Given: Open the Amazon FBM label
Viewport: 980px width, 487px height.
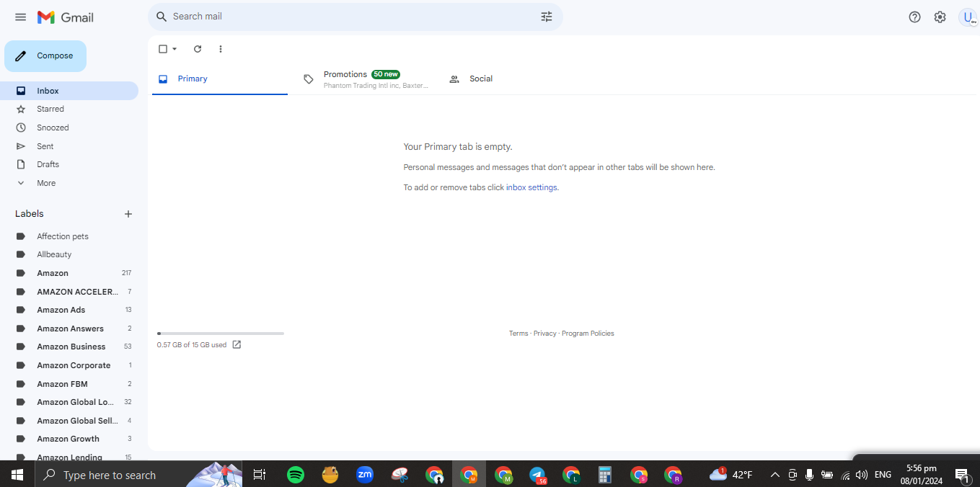Looking at the screenshot, I should click(x=69, y=384).
